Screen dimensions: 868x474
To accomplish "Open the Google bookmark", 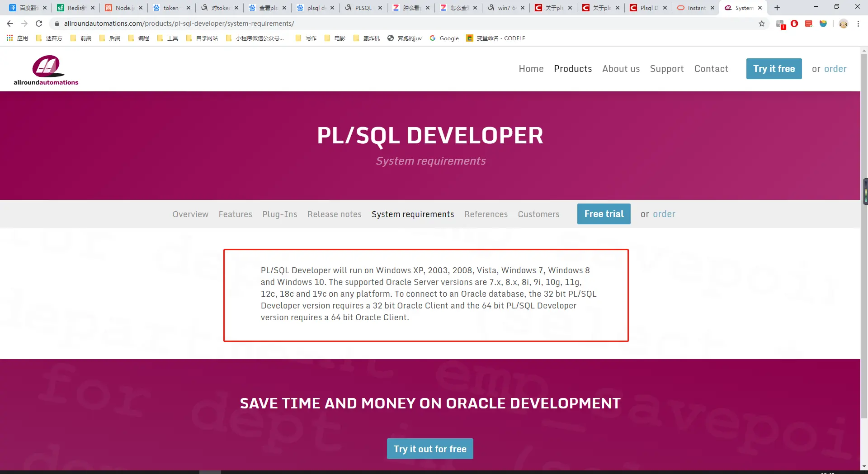I will click(444, 38).
